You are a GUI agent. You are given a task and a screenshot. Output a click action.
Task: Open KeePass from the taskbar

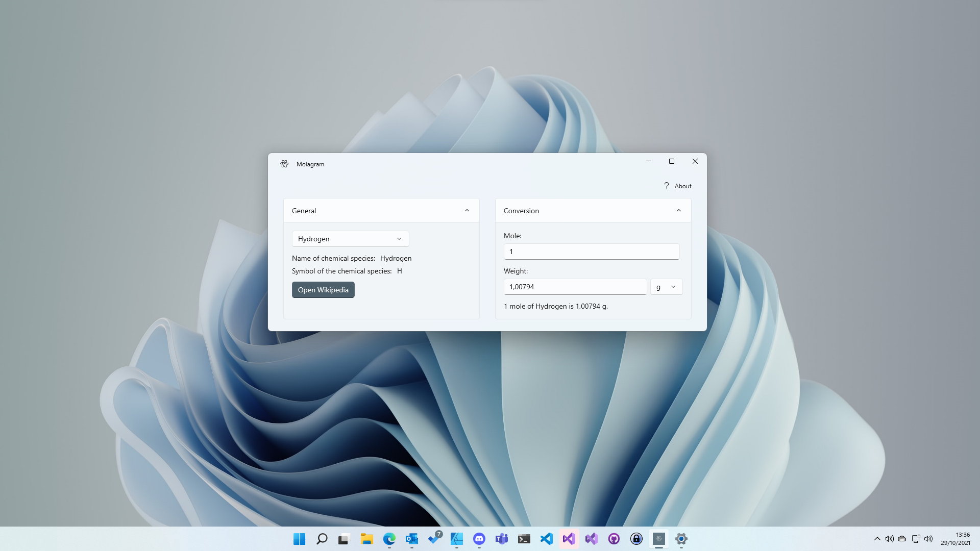coord(636,539)
